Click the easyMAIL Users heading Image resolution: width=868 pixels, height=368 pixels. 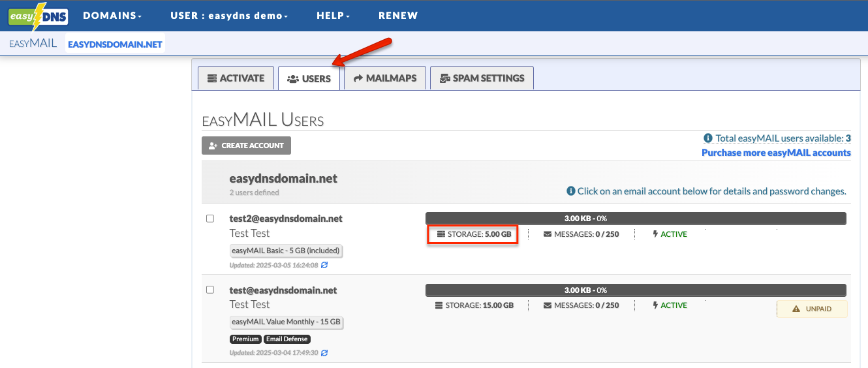pyautogui.click(x=263, y=120)
